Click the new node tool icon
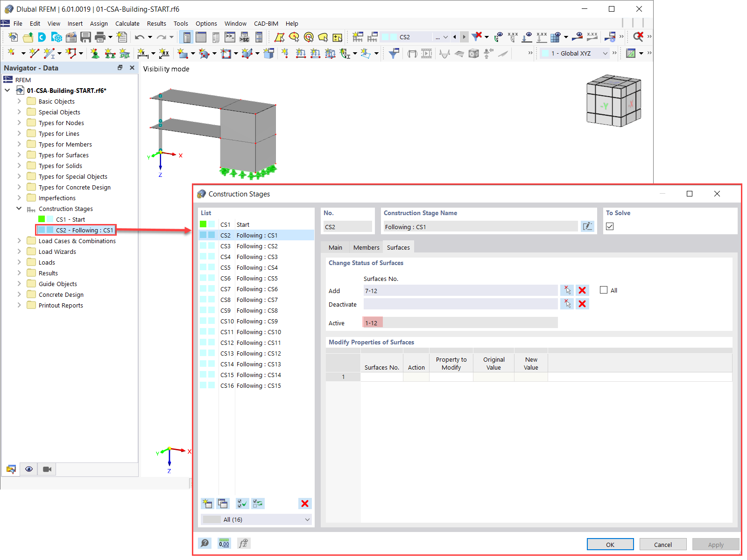Image resolution: width=747 pixels, height=560 pixels. pyautogui.click(x=12, y=53)
